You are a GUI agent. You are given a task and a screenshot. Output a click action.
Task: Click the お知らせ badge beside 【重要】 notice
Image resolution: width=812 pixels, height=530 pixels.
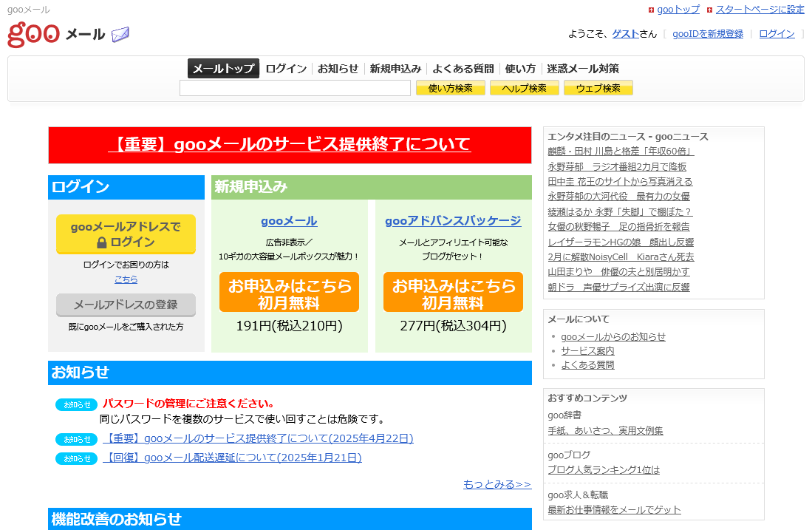pyautogui.click(x=77, y=439)
